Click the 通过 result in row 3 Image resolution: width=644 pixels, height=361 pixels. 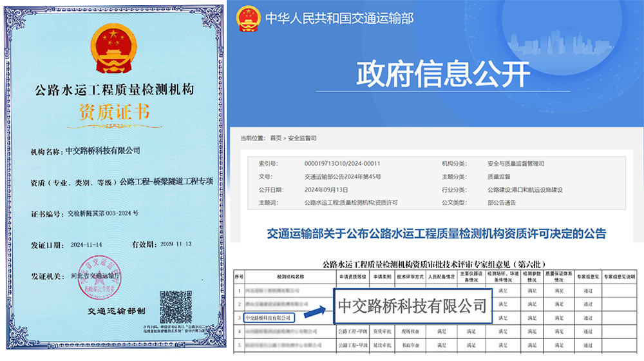(x=588, y=318)
